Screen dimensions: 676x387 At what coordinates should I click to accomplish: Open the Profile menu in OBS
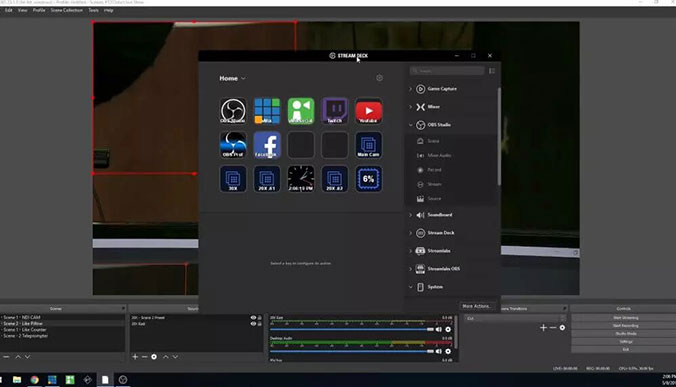click(x=39, y=10)
